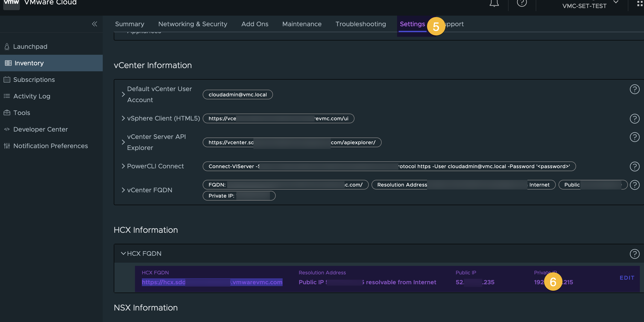644x322 pixels.
Task: Collapse the HCX FQDN section
Action: tap(123, 253)
